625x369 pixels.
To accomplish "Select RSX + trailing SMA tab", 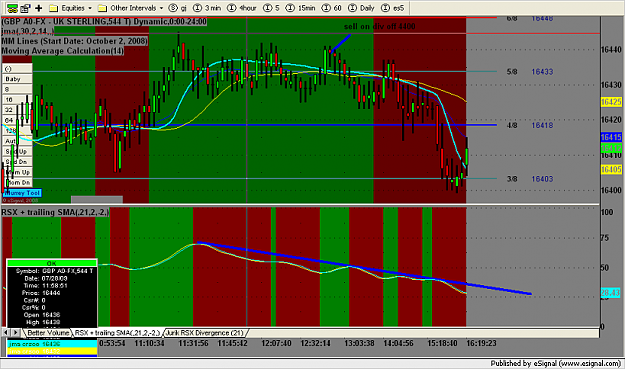I will pos(117,333).
